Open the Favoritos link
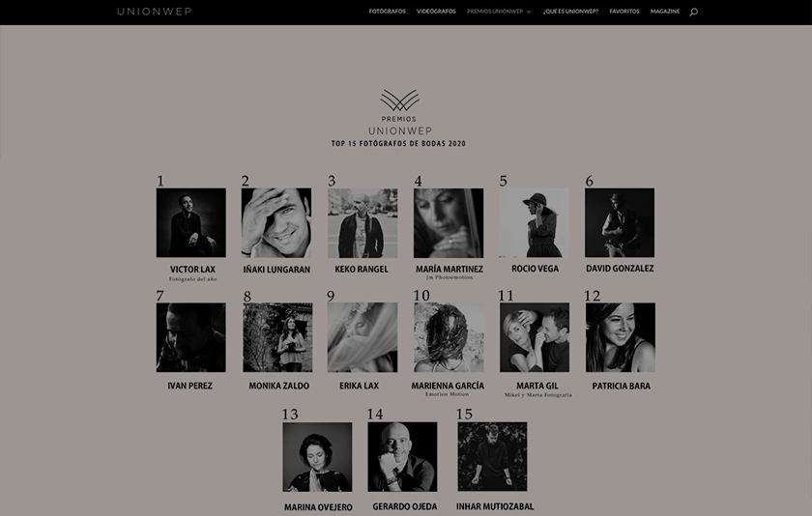Image resolution: width=812 pixels, height=516 pixels. coord(624,12)
